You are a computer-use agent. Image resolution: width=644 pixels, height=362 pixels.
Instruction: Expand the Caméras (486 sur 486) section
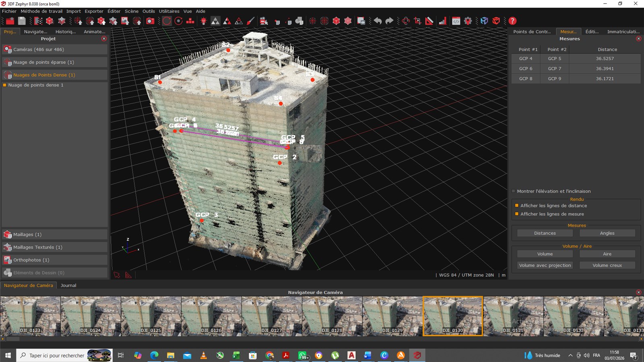click(x=55, y=49)
